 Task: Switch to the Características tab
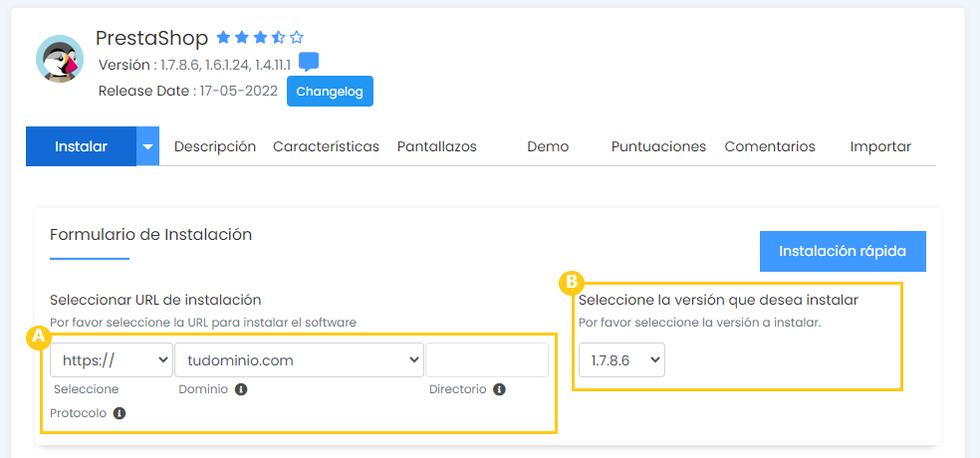click(x=327, y=146)
